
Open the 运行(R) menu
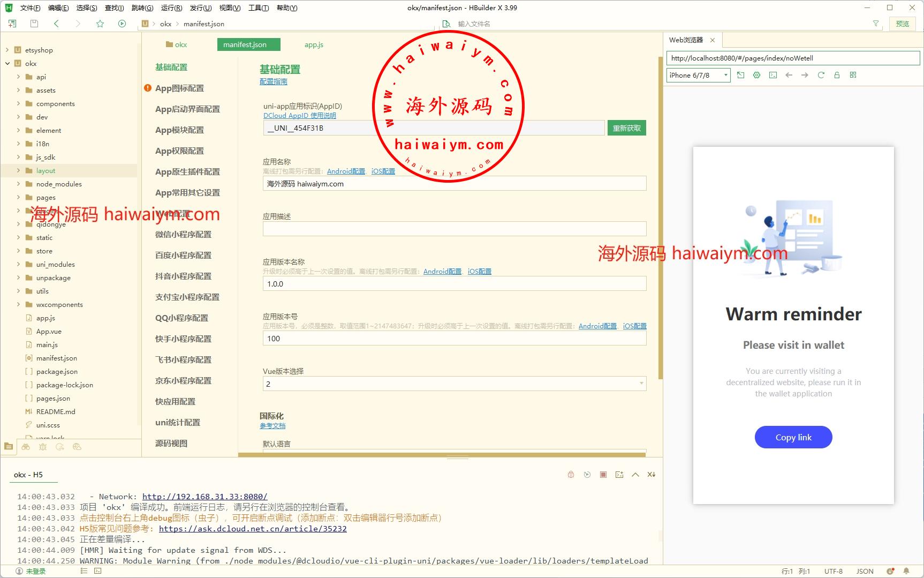tap(171, 8)
